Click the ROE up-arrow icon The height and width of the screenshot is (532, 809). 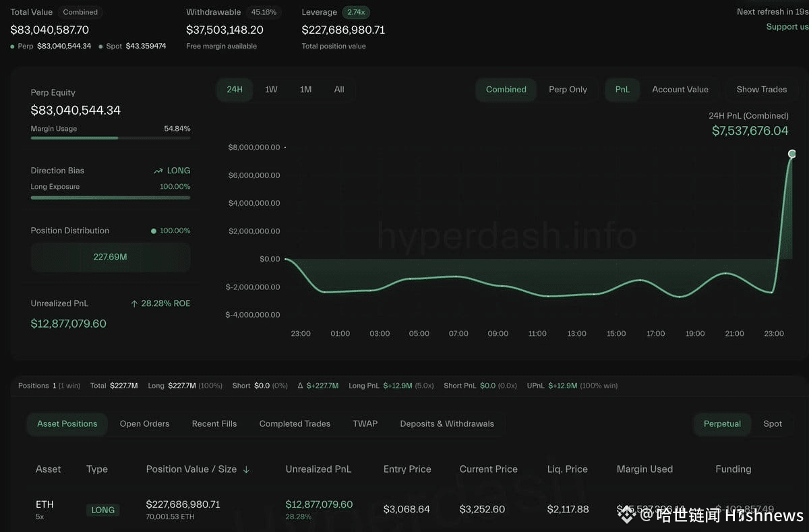tap(134, 304)
